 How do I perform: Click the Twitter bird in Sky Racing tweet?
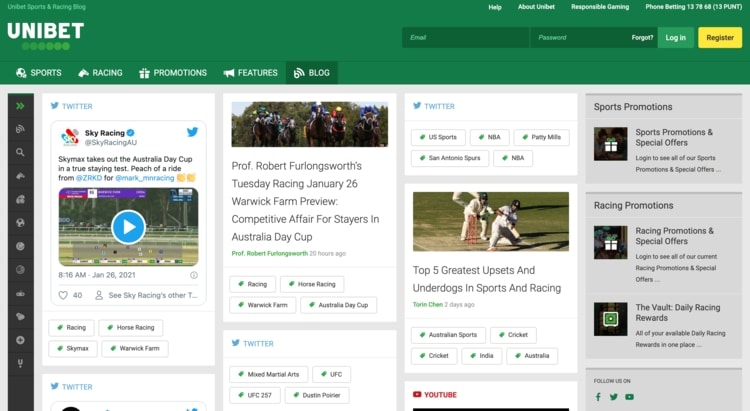(192, 132)
